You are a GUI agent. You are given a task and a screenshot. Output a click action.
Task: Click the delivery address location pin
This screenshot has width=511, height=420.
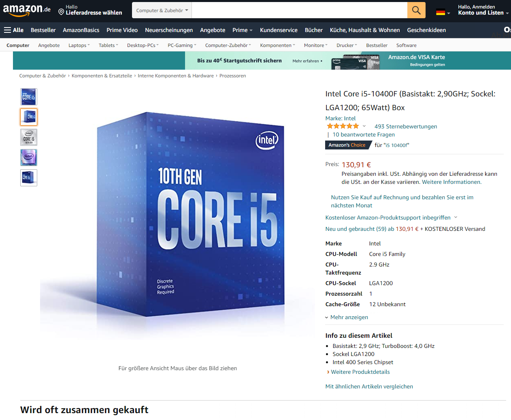pyautogui.click(x=61, y=12)
